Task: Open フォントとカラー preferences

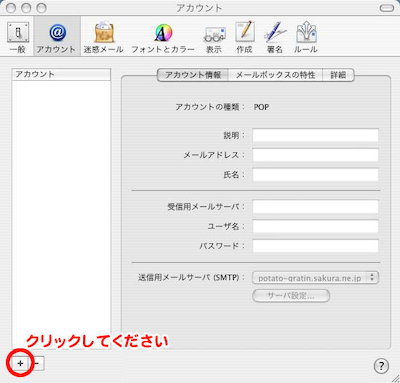Action: click(x=163, y=37)
